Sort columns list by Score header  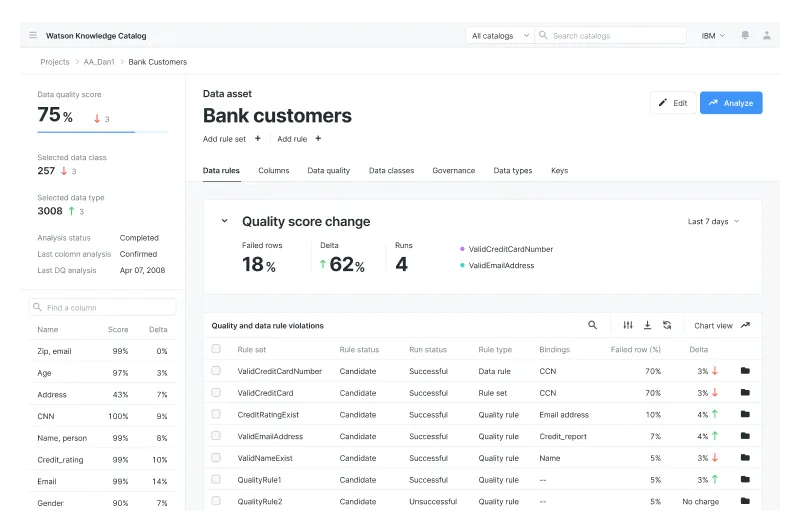pyautogui.click(x=118, y=330)
